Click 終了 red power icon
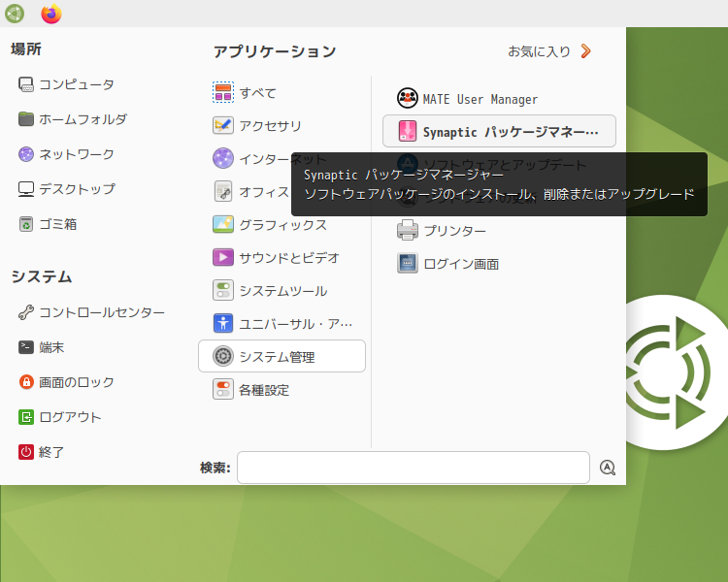The width and height of the screenshot is (728, 582). click(x=26, y=452)
